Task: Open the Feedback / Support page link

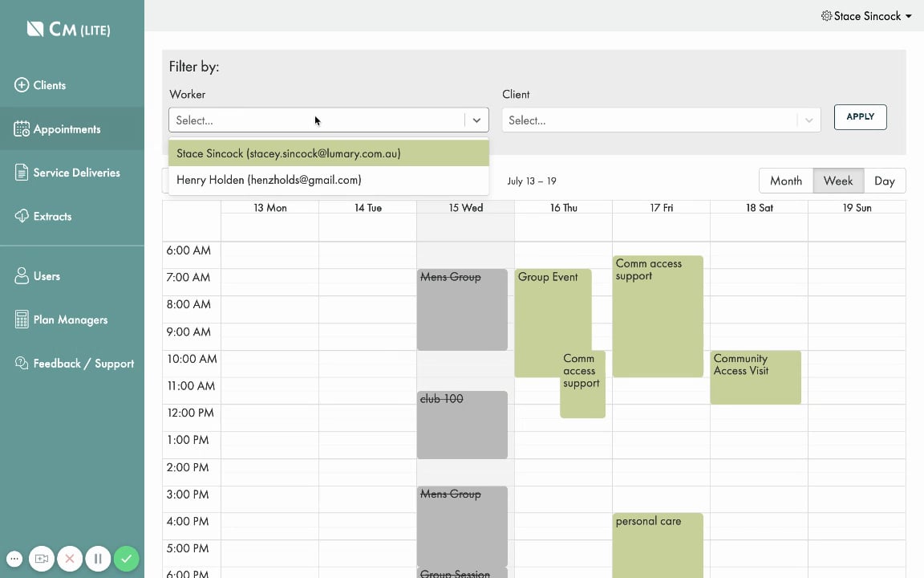Action: click(83, 364)
